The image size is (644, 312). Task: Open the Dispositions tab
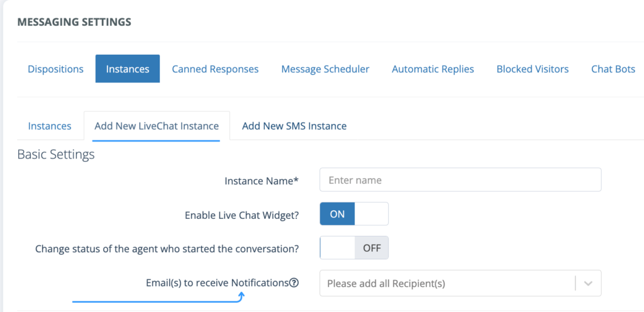pos(55,69)
